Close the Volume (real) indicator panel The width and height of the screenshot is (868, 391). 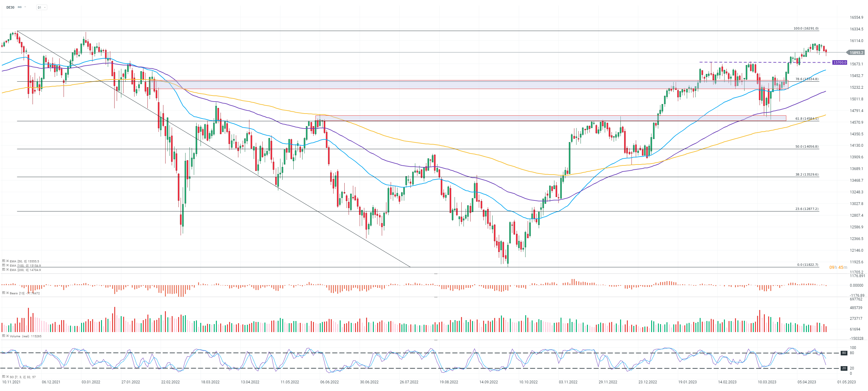click(x=7, y=336)
